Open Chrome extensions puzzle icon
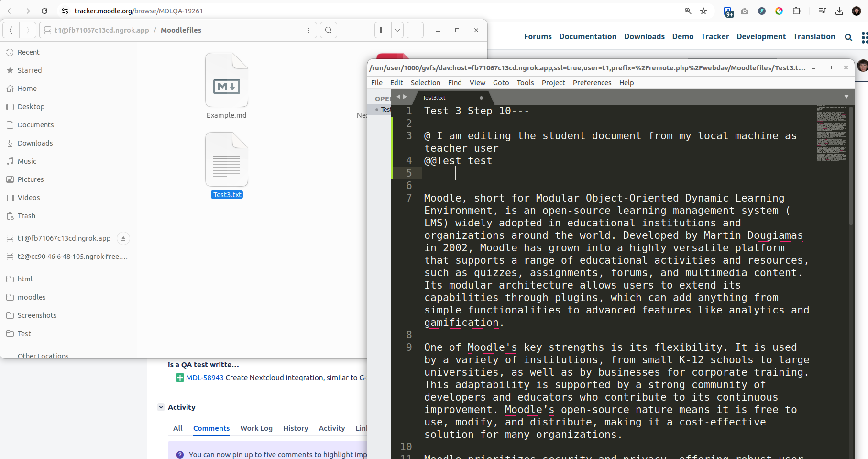 (796, 11)
